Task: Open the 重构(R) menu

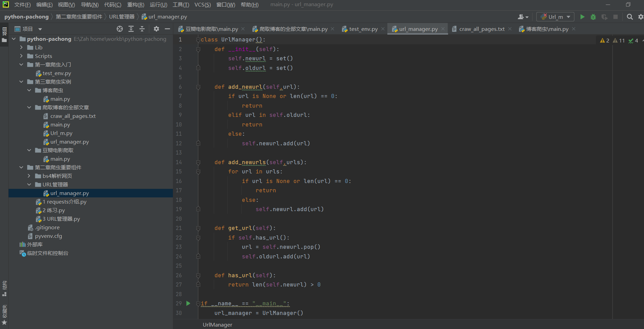Action: 136,5
